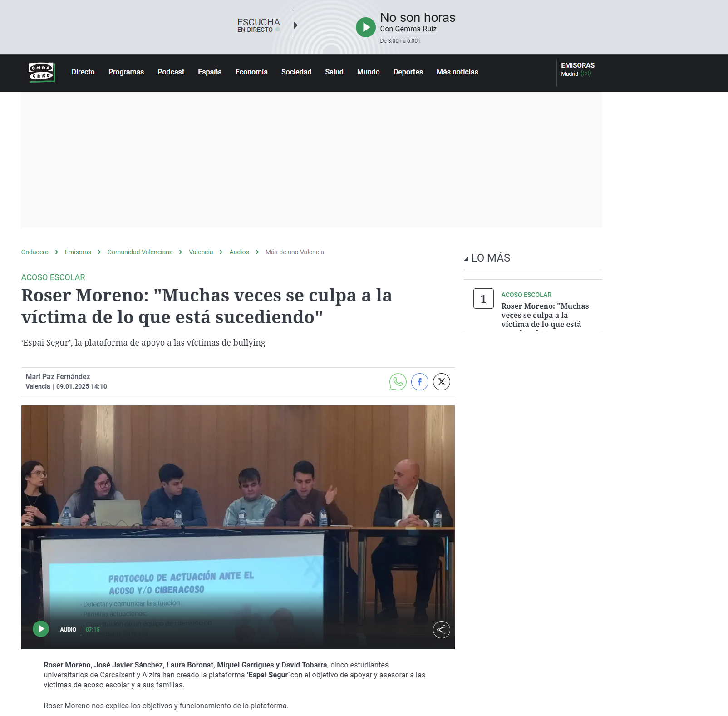This screenshot has width=728, height=716.
Task: Open Más noticias menu
Action: (x=457, y=72)
